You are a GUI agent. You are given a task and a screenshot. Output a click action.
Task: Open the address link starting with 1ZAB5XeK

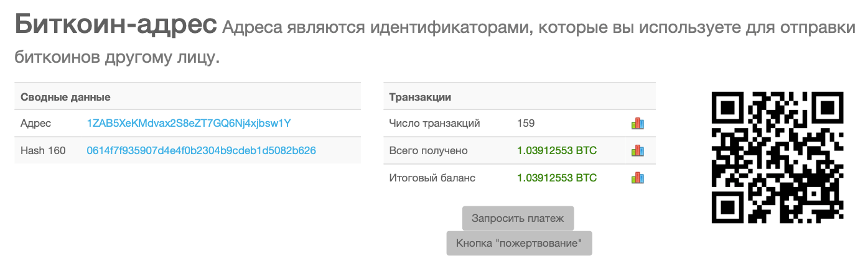(x=189, y=124)
